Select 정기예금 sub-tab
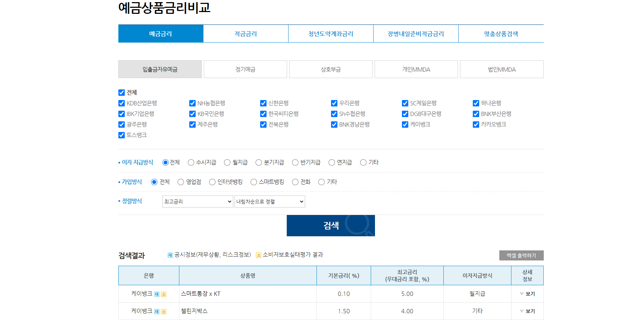644x320 pixels. [x=245, y=69]
